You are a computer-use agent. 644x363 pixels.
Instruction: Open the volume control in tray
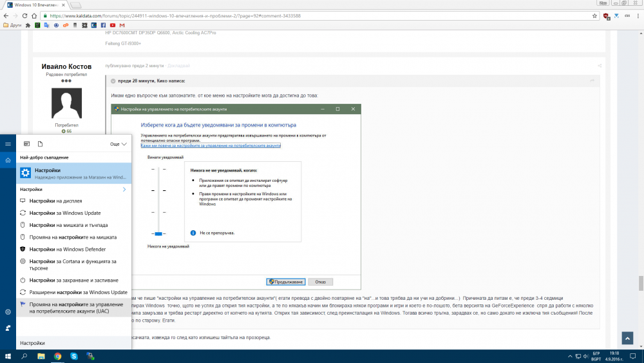point(585,357)
